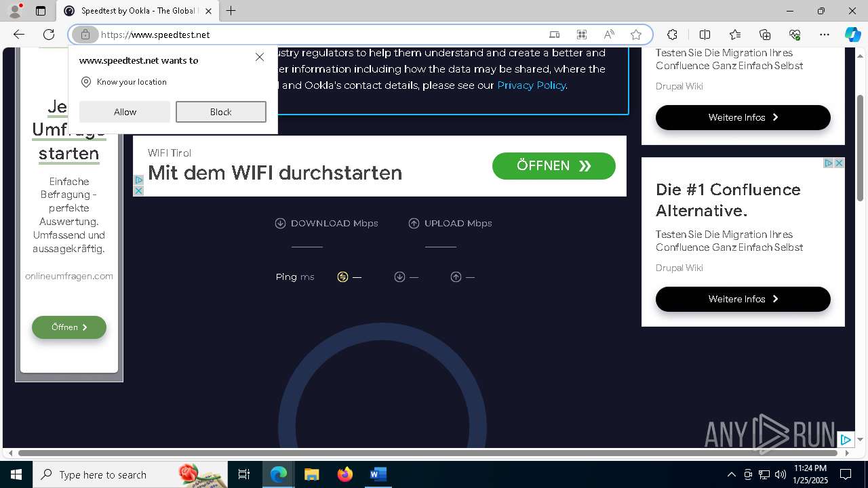Click the media cast icon in address bar
The height and width of the screenshot is (488, 868).
click(555, 35)
